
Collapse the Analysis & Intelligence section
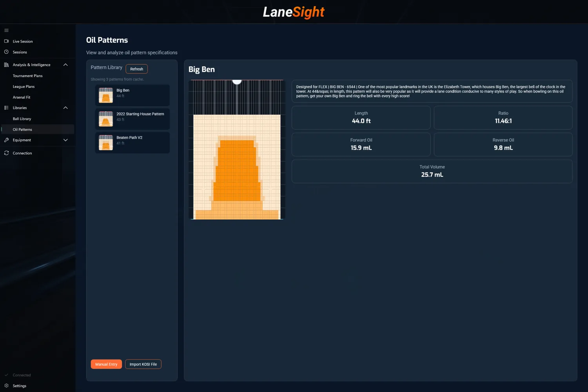pos(65,65)
